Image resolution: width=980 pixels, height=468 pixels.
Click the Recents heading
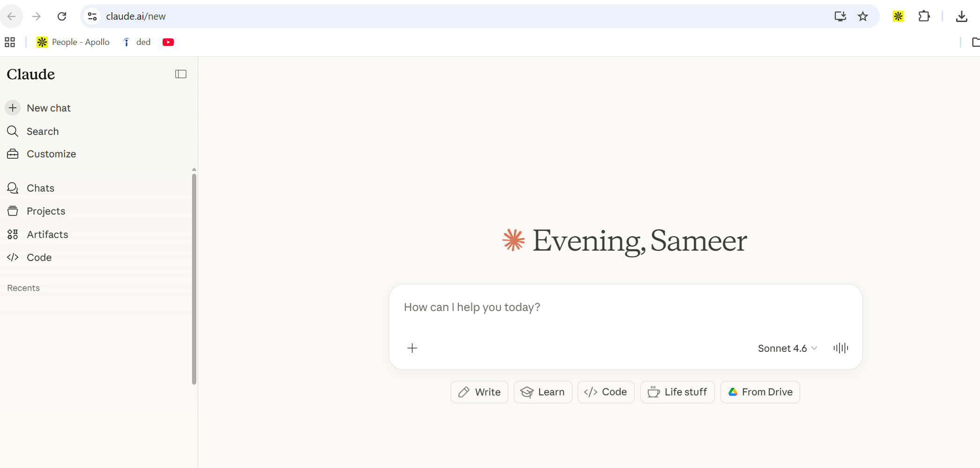pyautogui.click(x=23, y=288)
